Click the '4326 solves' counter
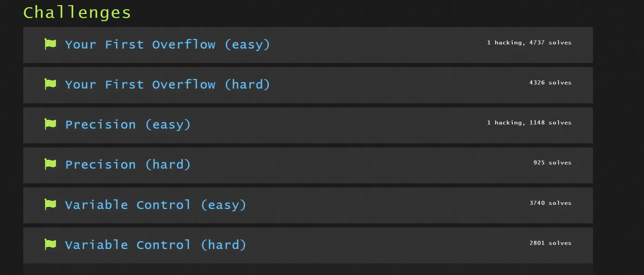 pos(550,83)
